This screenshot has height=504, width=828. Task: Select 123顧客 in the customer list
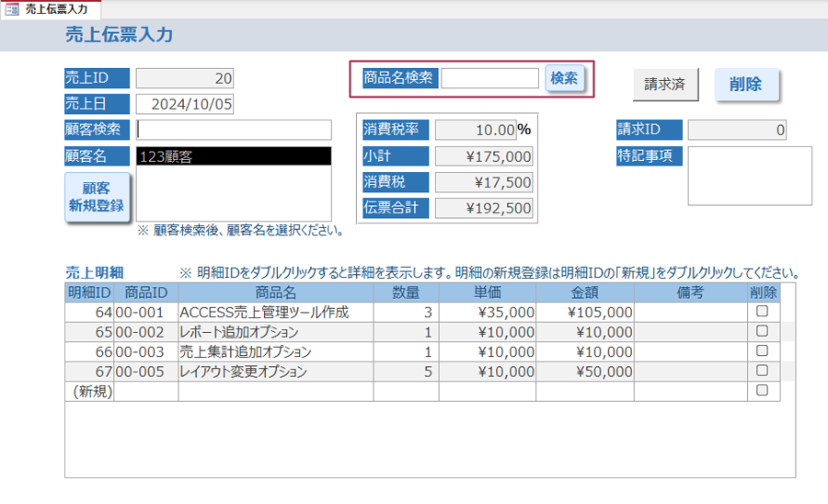(x=234, y=156)
